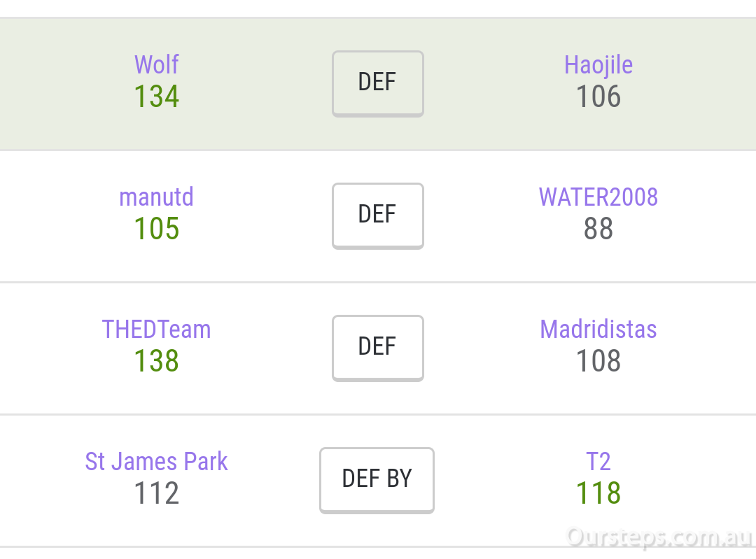The height and width of the screenshot is (559, 756).
Task: Select Haojile's score of 106
Action: point(598,96)
